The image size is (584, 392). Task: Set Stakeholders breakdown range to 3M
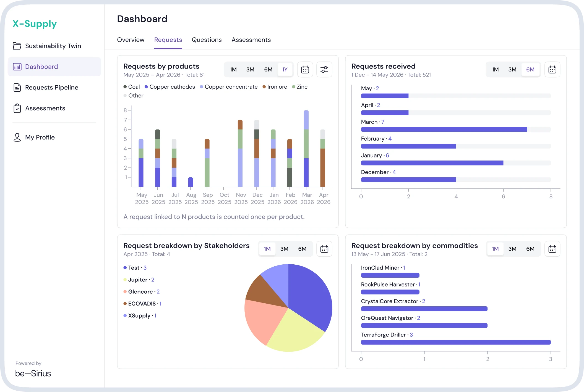(x=284, y=249)
